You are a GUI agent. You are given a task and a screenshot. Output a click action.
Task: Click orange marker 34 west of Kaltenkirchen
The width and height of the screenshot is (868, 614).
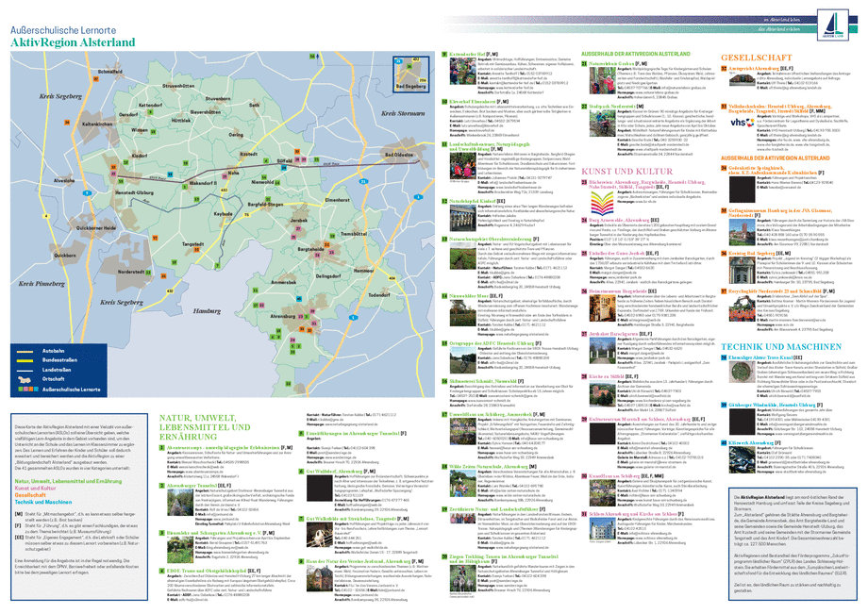tap(67, 123)
